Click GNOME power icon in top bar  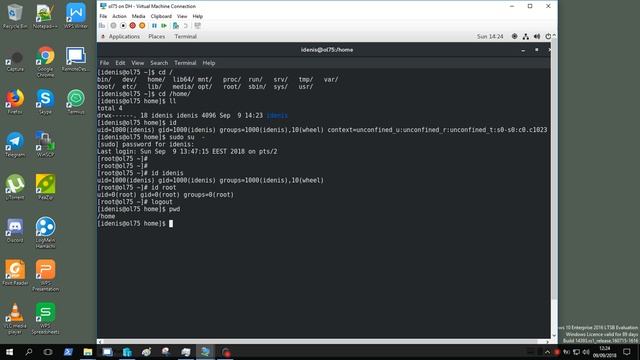coord(548,36)
